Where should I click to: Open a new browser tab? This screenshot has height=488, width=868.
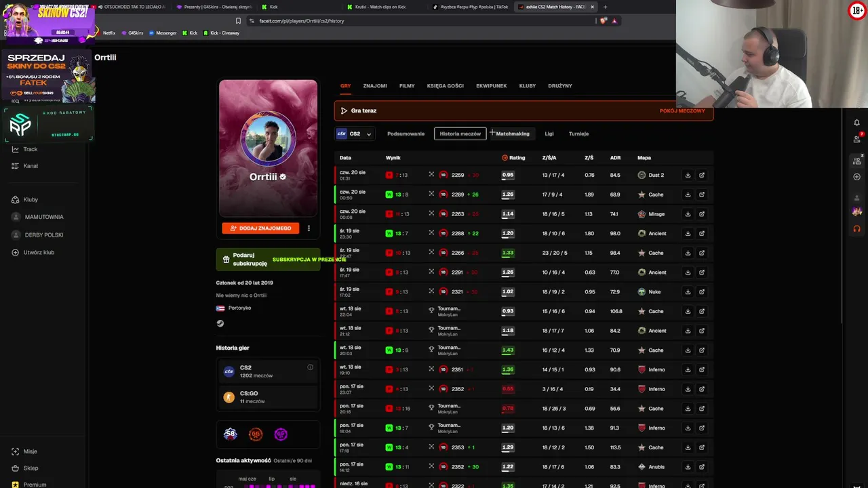(x=605, y=7)
